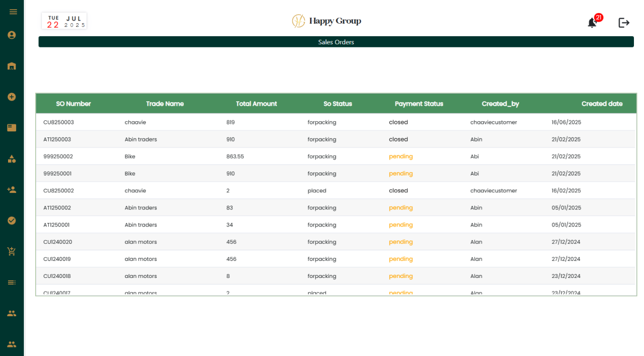Sort by the Total Amount column header

click(x=257, y=104)
